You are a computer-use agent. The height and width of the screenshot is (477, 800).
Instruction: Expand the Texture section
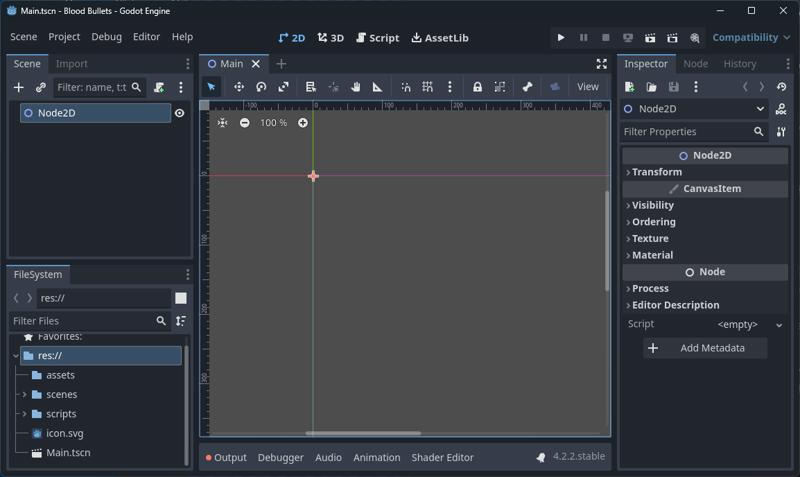[x=705, y=238]
